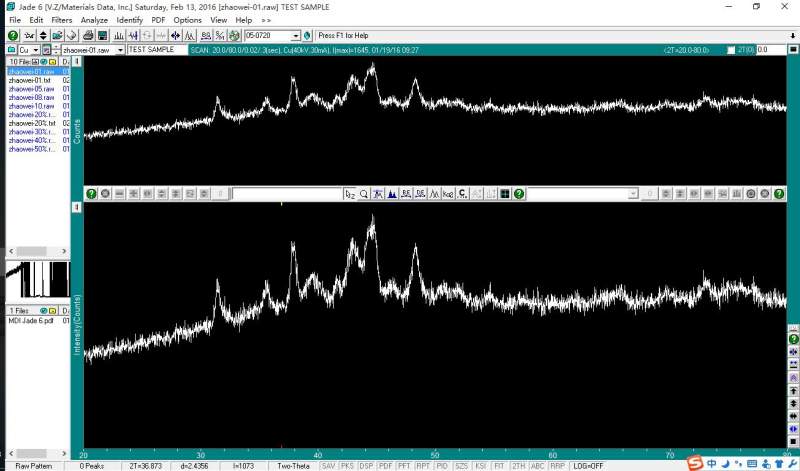
Task: Click the file list horizontal scrollbar
Action: pyautogui.click(x=38, y=251)
